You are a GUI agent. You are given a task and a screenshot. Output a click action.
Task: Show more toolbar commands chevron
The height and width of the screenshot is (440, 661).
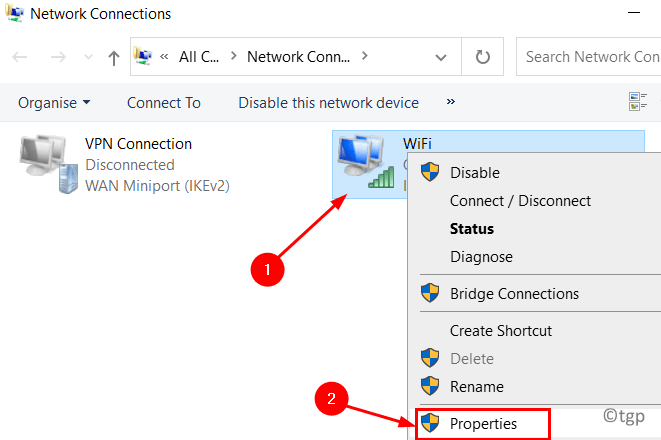(450, 102)
